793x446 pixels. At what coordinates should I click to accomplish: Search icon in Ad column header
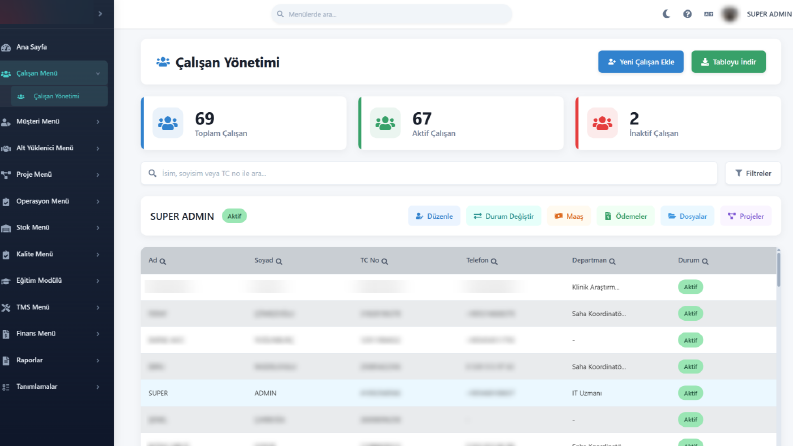(x=163, y=261)
